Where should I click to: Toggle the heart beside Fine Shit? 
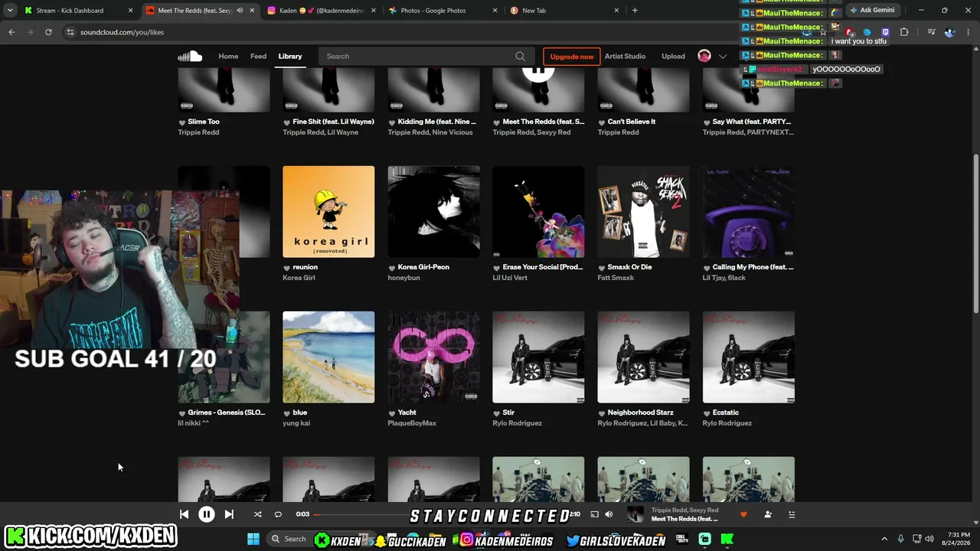[x=287, y=122]
